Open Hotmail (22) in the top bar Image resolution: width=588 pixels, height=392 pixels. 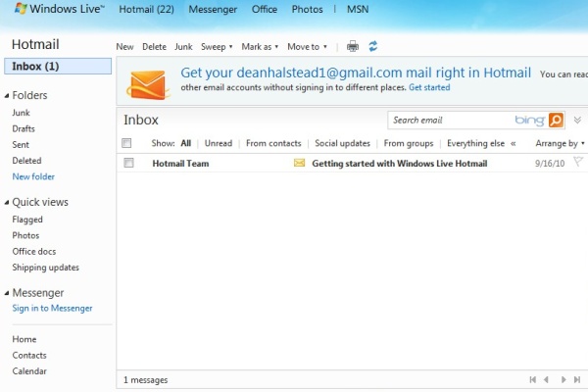coord(146,9)
